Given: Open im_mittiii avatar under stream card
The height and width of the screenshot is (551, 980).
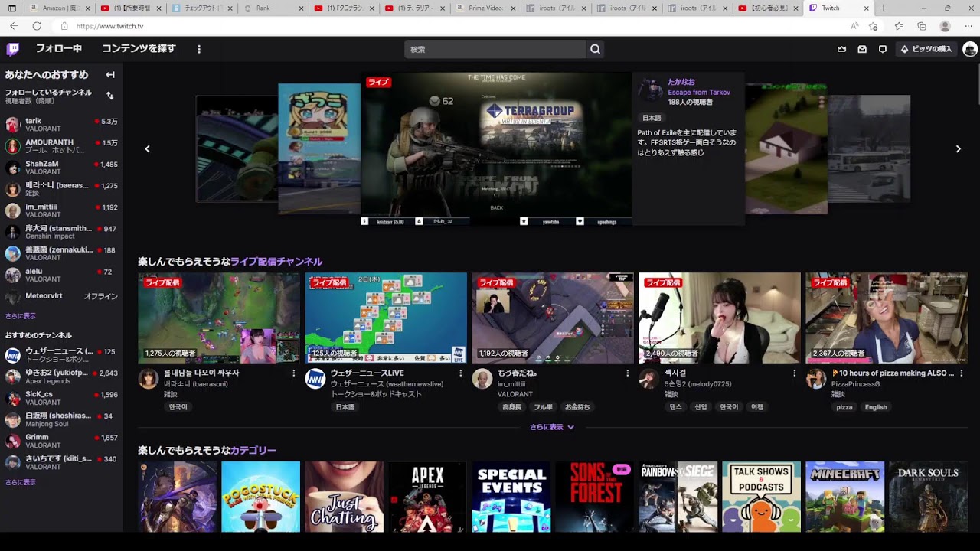Looking at the screenshot, I should coord(482,379).
